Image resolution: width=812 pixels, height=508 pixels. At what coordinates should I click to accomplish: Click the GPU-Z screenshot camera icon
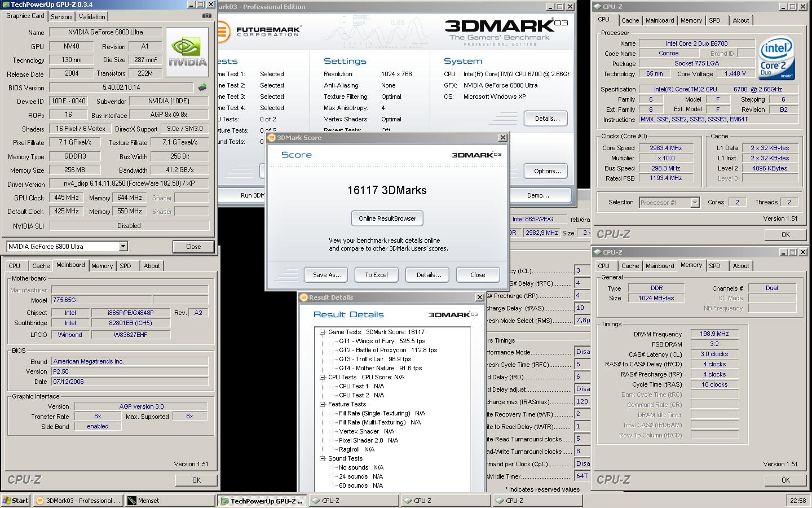point(207,16)
